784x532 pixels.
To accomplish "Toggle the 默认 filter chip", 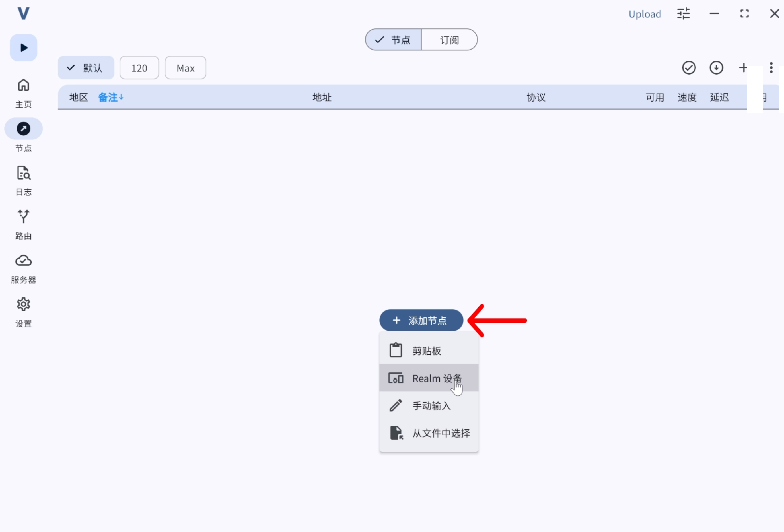I will click(86, 68).
